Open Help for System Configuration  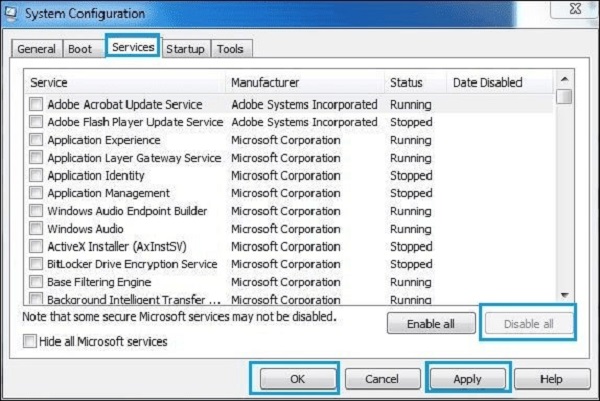[x=551, y=380]
